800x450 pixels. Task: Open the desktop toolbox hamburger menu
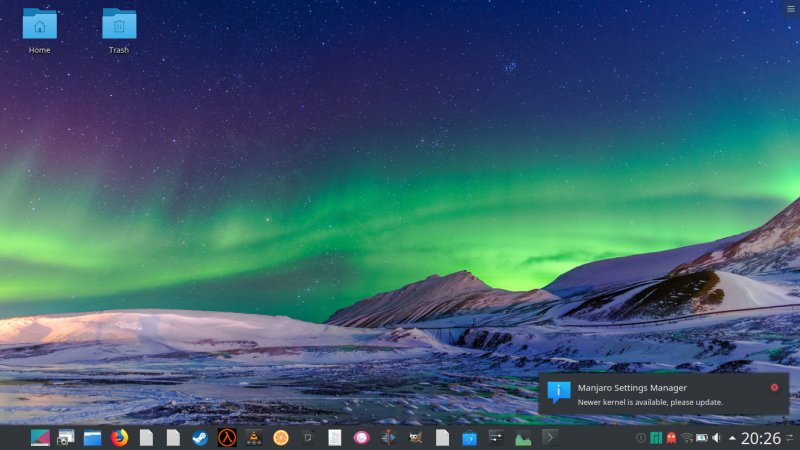pyautogui.click(x=791, y=9)
